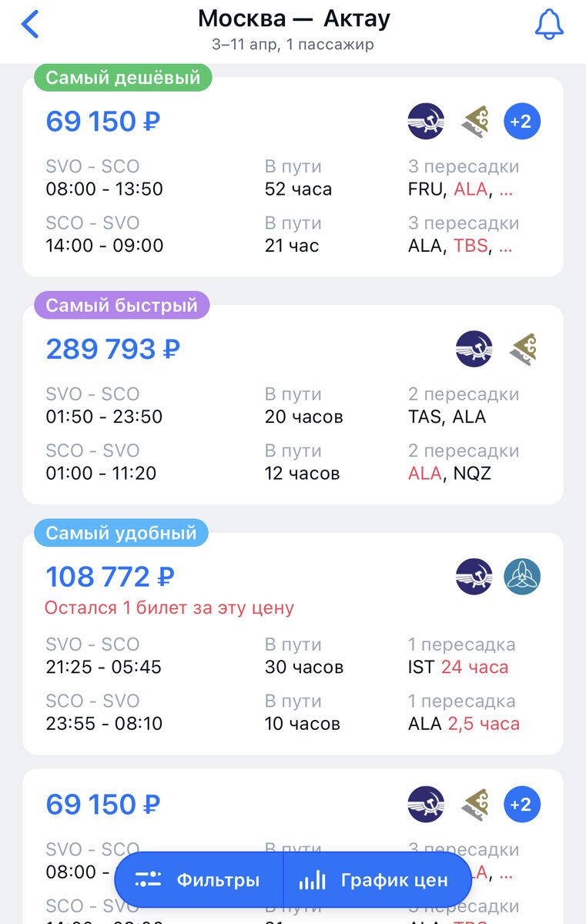Tap Москва — Актау route title
The image size is (586, 924).
(x=293, y=18)
